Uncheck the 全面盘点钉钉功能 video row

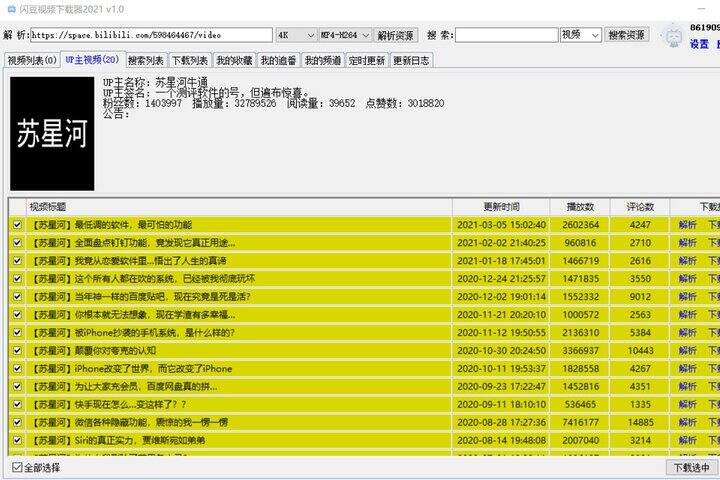click(x=17, y=243)
